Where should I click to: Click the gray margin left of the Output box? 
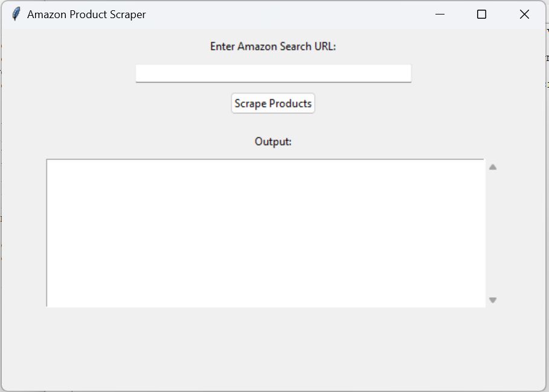pyautogui.click(x=24, y=233)
